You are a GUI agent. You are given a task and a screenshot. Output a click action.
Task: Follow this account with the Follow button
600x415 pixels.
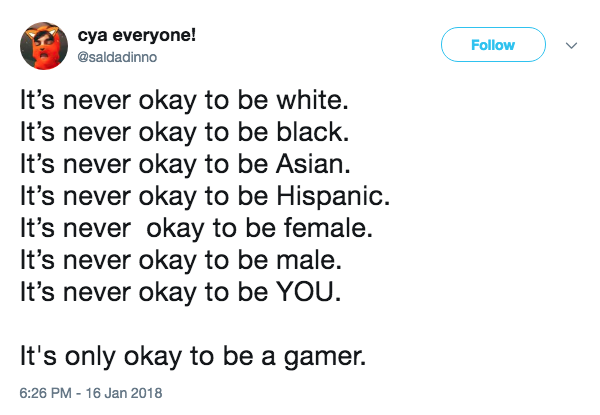493,45
